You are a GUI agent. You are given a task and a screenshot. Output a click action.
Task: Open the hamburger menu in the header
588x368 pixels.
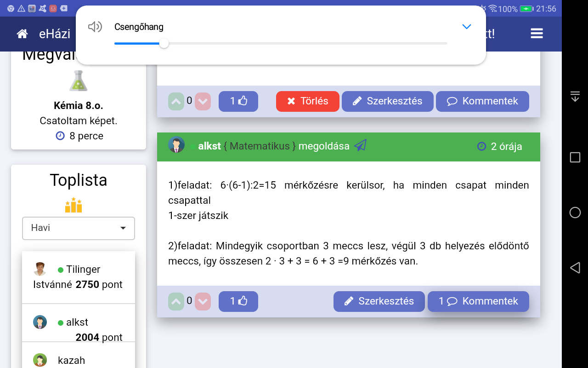pos(537,34)
